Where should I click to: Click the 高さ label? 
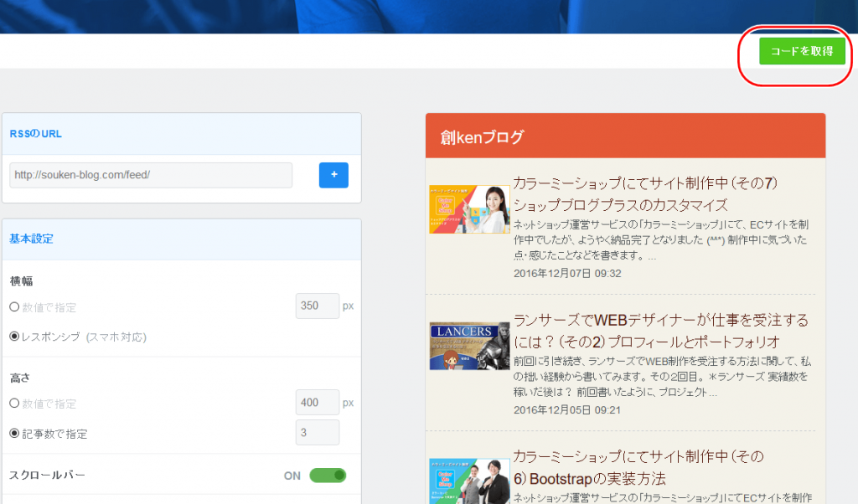click(20, 378)
